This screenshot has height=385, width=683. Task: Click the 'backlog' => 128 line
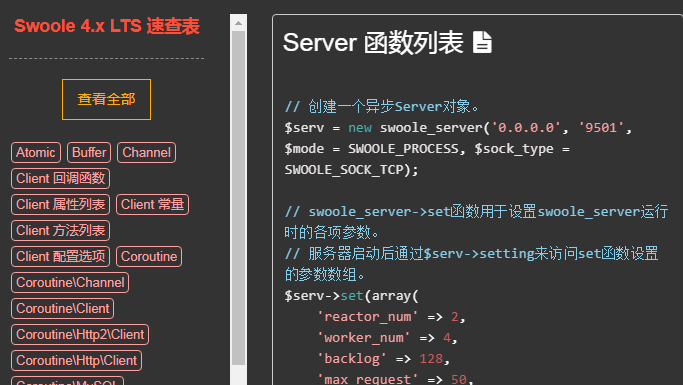(383, 358)
